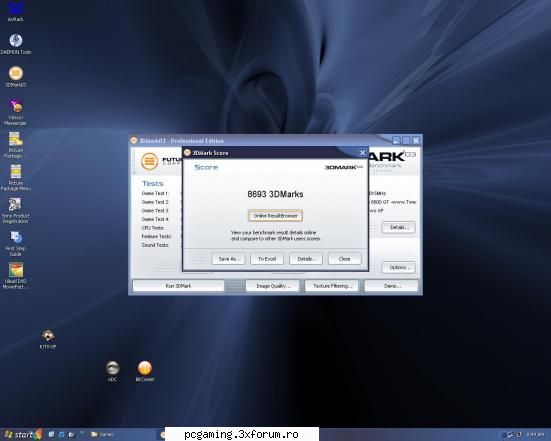551x441 pixels.
Task: Click the third Quick Launch icon
Action: pos(72,435)
